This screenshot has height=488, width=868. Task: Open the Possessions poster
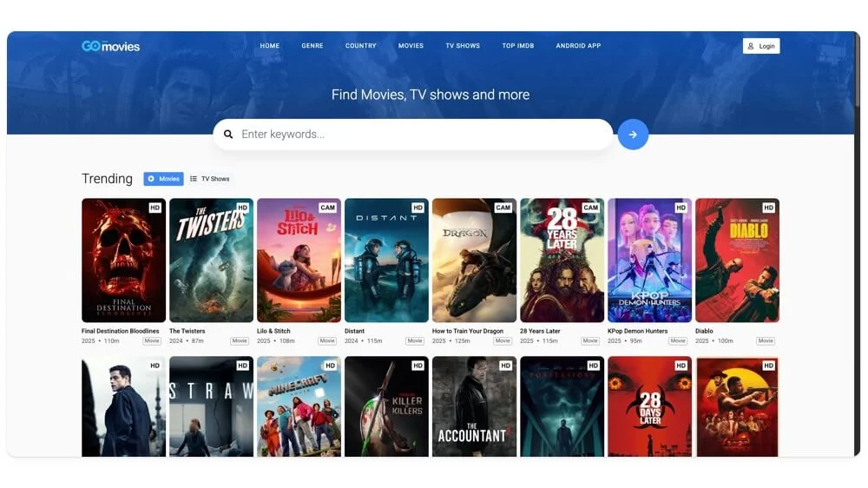562,406
